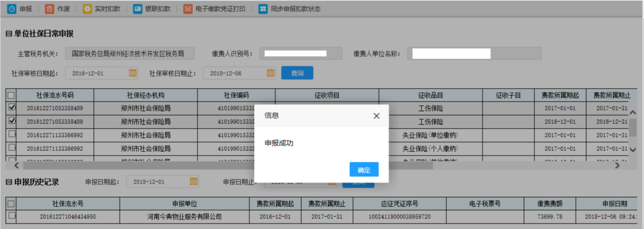This screenshot has width=644, height=229.
Task: Click left arrow of horizontal table scrollbar
Action: [x=16, y=165]
